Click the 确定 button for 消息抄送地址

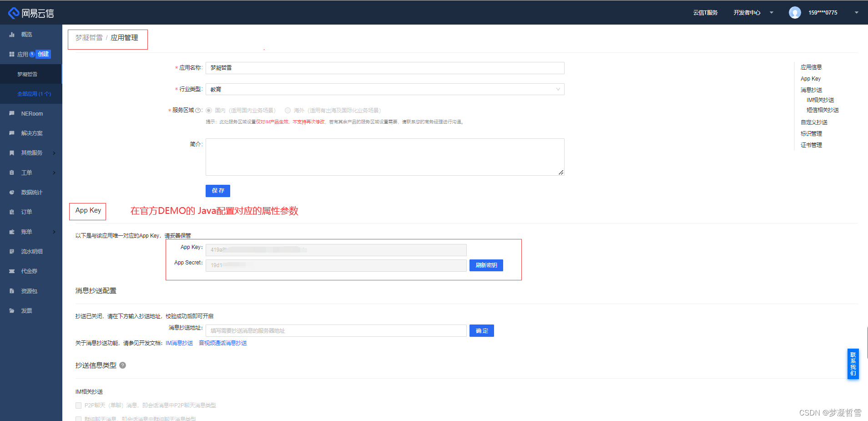click(482, 331)
